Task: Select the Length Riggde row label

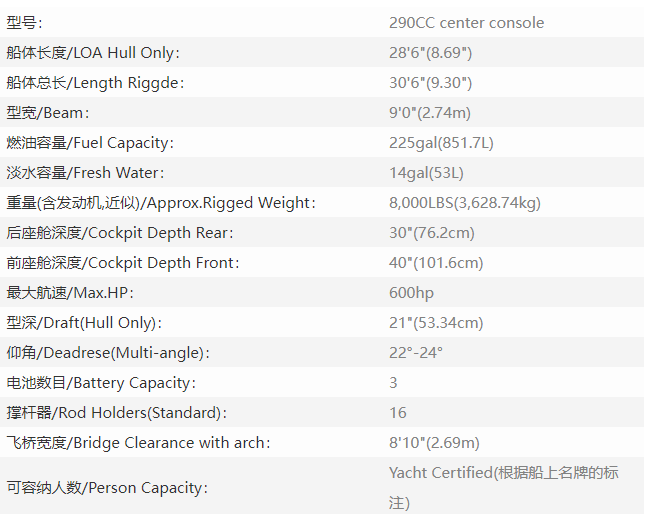Action: 95,82
